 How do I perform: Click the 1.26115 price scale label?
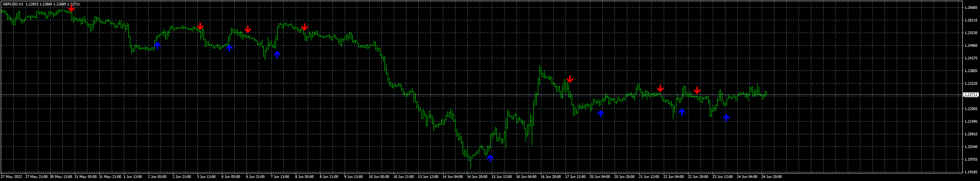[970, 20]
